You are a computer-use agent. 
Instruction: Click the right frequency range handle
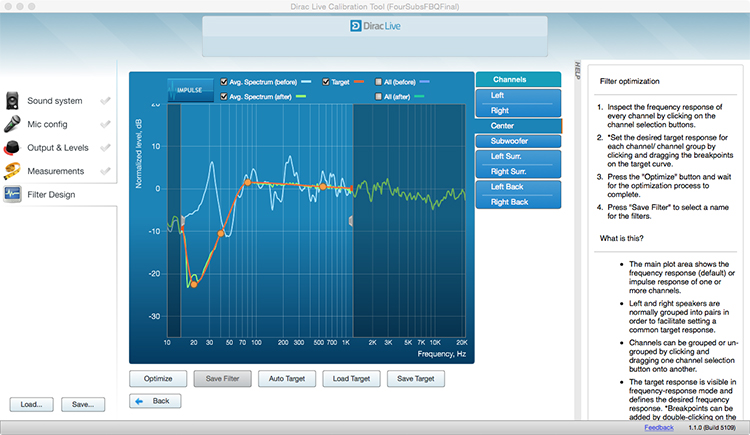point(351,221)
